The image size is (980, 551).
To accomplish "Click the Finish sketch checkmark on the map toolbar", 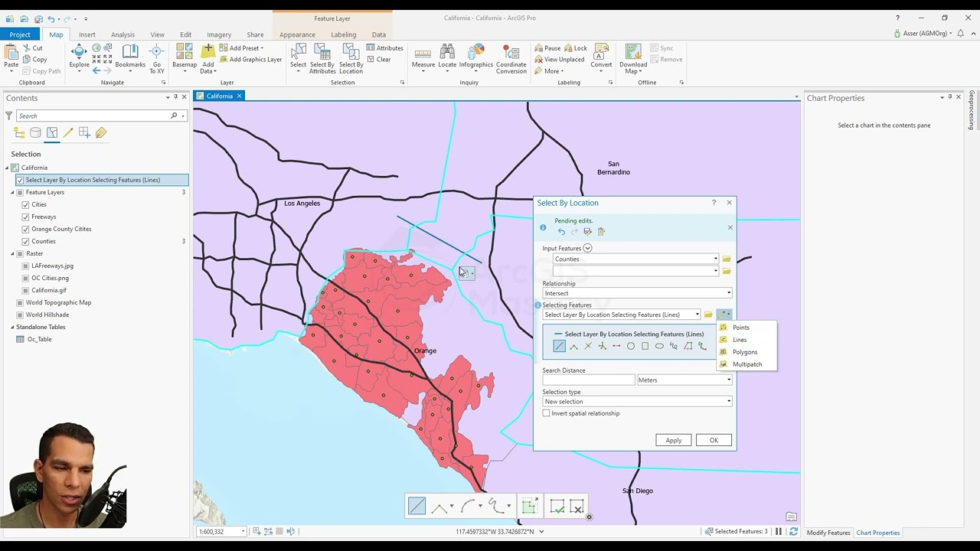I will click(x=557, y=507).
